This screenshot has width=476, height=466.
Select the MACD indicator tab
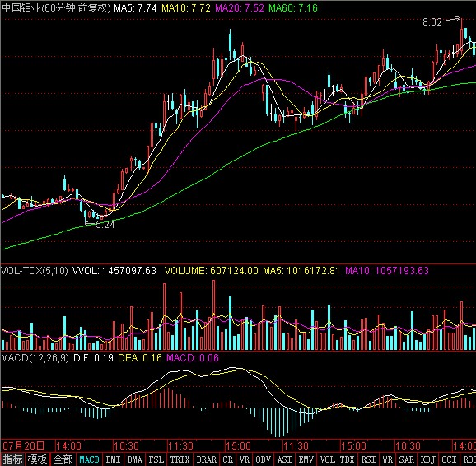pyautogui.click(x=89, y=459)
